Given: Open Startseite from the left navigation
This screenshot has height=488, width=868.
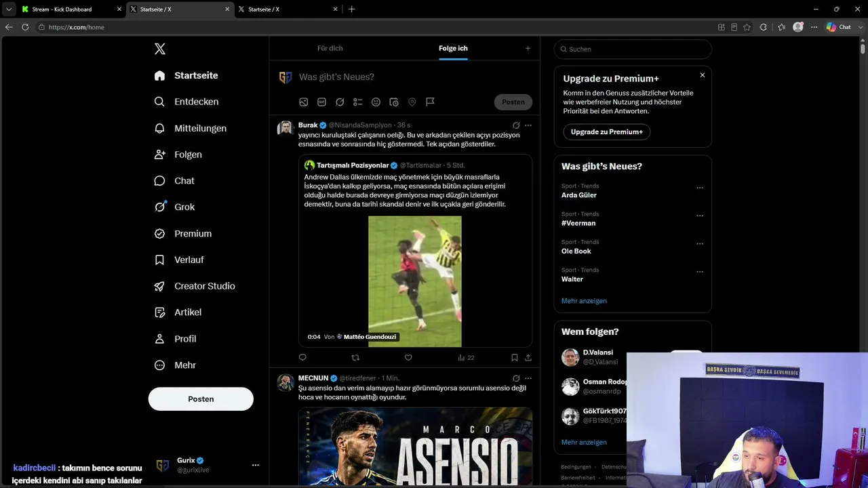Looking at the screenshot, I should 186,75.
